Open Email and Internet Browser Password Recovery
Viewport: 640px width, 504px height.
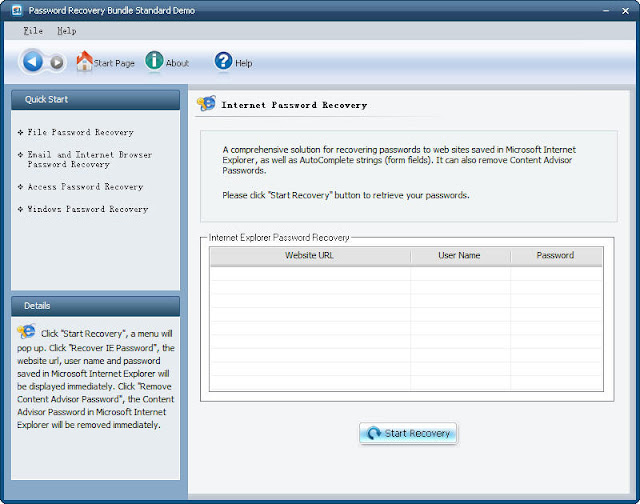(x=89, y=160)
